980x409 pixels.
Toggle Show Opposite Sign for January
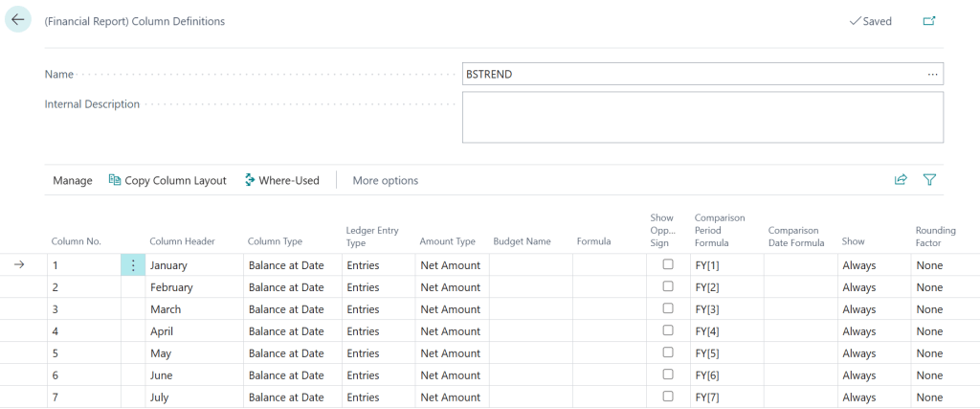(668, 264)
